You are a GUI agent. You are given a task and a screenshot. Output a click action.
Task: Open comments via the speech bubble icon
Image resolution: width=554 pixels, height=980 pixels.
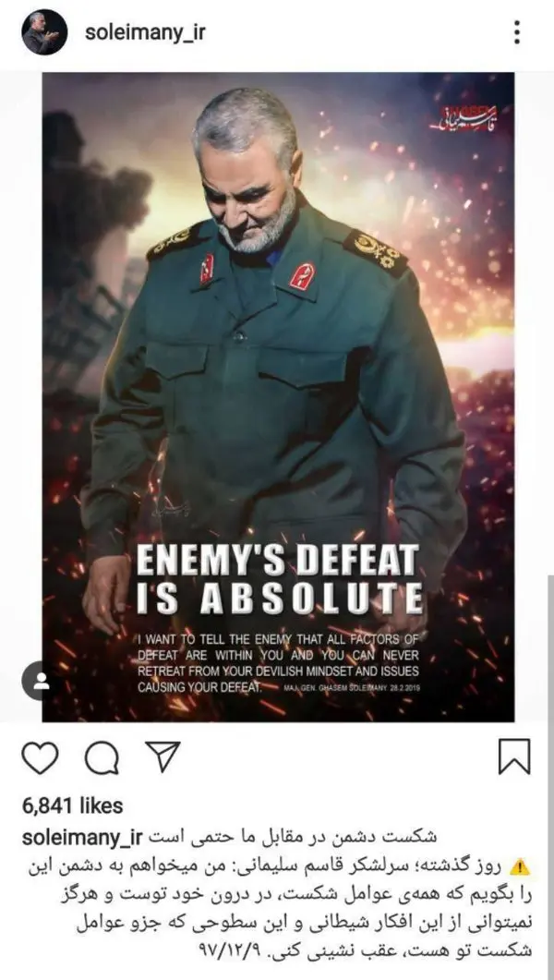(x=102, y=758)
